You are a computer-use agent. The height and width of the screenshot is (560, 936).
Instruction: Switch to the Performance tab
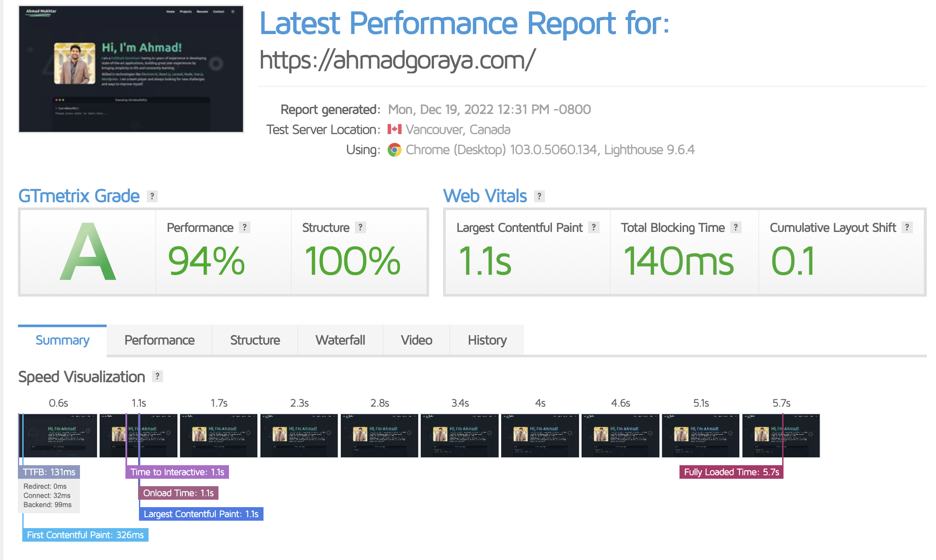coord(159,340)
